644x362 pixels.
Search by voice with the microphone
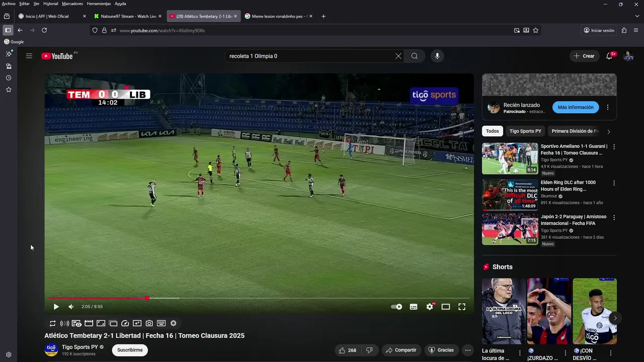[x=437, y=56]
